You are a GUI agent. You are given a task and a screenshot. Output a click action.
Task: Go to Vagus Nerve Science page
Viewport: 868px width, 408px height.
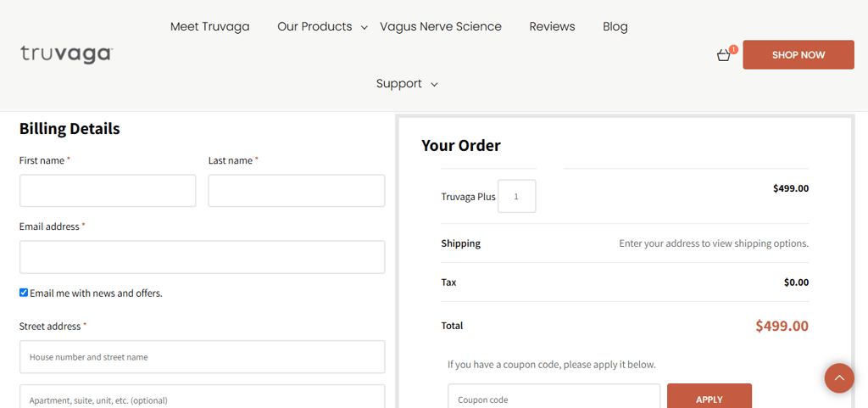click(x=441, y=26)
